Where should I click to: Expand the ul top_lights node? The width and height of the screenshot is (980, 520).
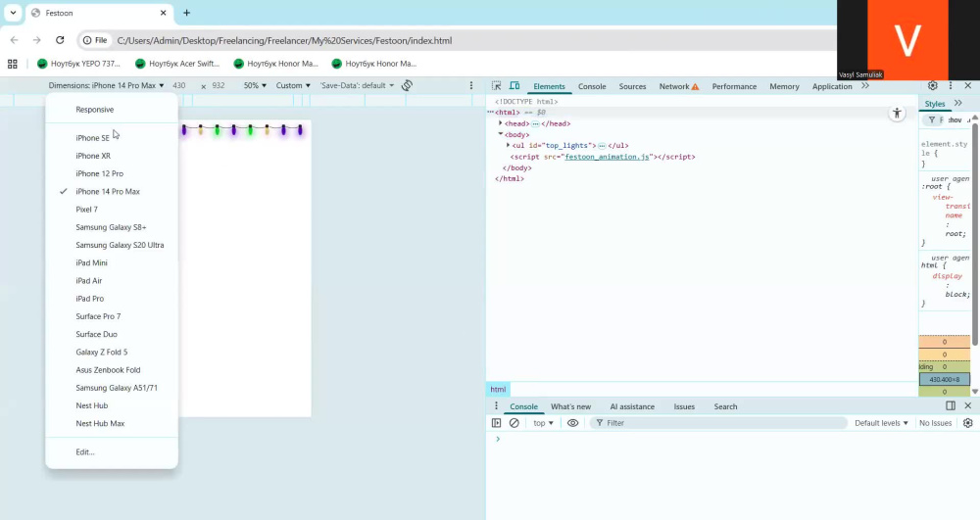508,146
